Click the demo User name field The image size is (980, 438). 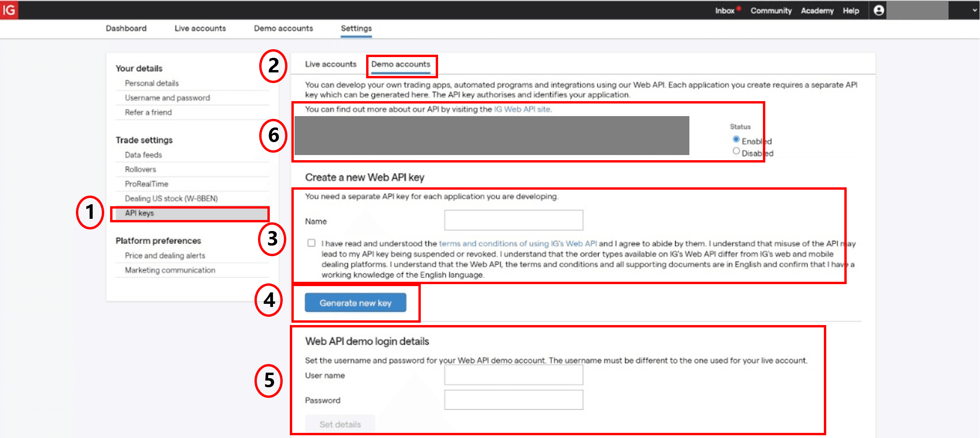coord(514,375)
